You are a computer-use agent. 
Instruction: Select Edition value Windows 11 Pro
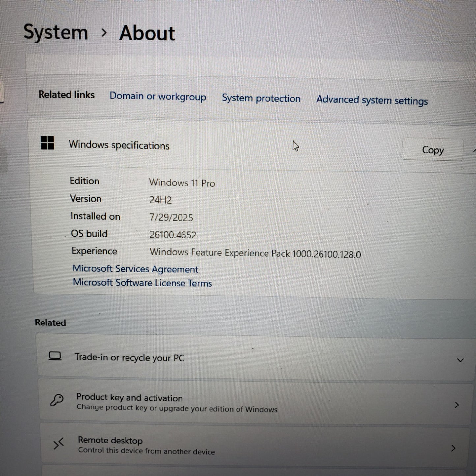[x=182, y=183]
